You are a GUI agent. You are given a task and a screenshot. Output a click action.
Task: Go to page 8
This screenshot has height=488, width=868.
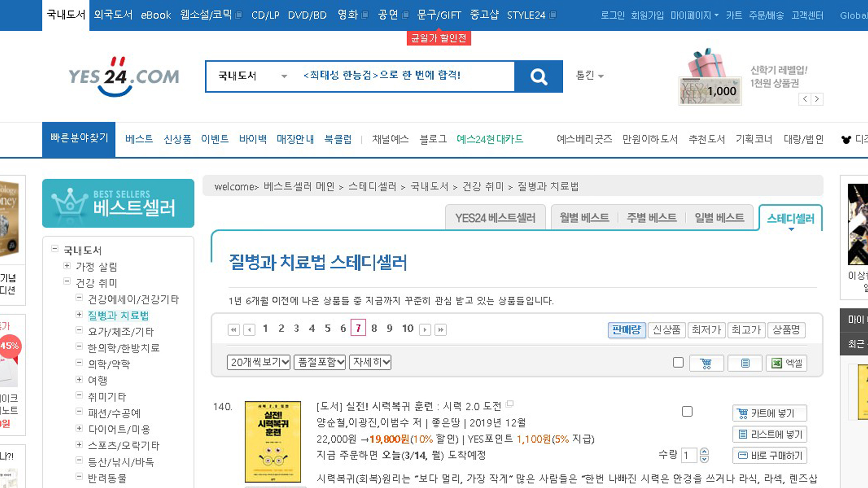(374, 328)
